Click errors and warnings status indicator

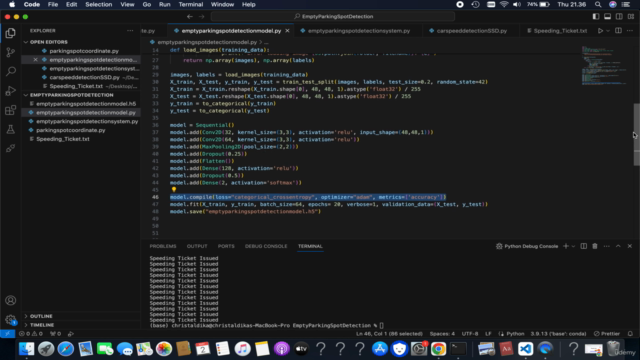tap(31, 333)
